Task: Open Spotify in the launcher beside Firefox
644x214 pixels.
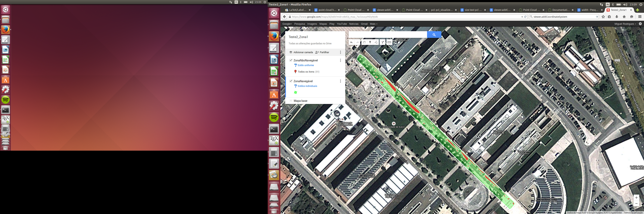Action: (x=274, y=117)
